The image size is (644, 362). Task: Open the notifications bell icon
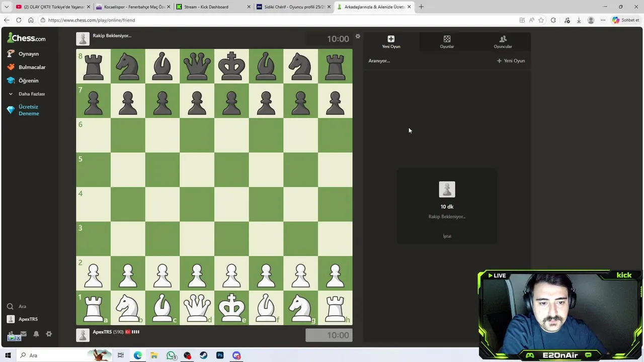click(x=36, y=334)
